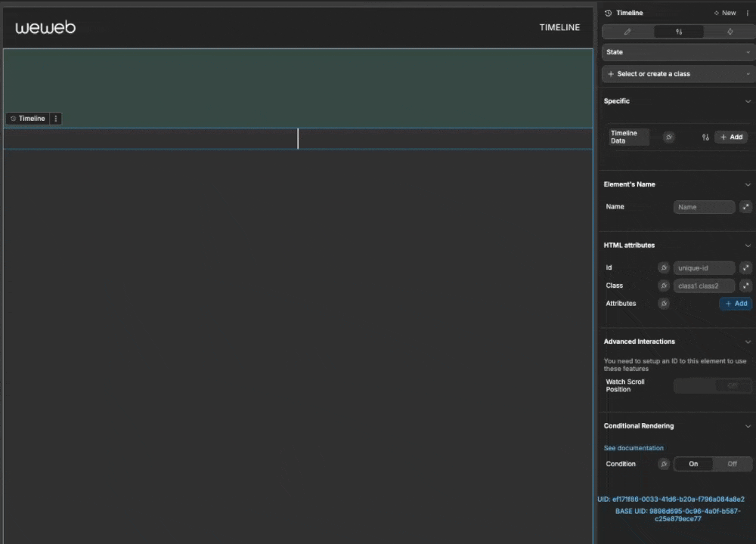Click the See documentation link
756x544 pixels.
(634, 447)
